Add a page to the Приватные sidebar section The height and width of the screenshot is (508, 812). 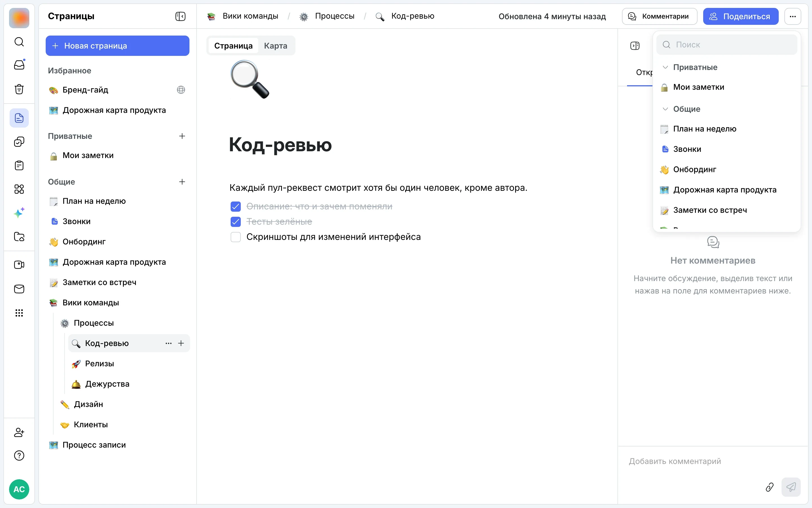(182, 136)
